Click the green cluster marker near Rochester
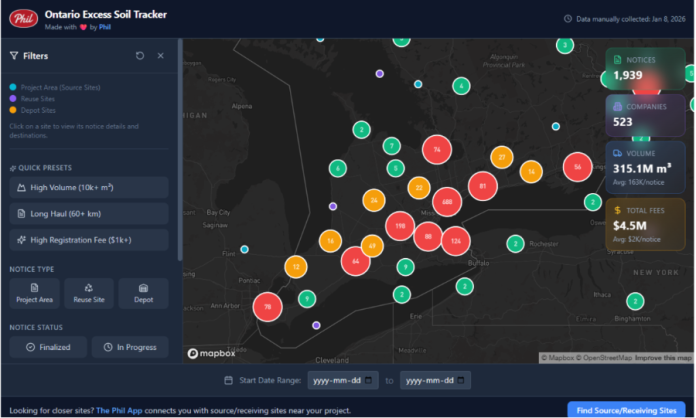 (x=515, y=244)
